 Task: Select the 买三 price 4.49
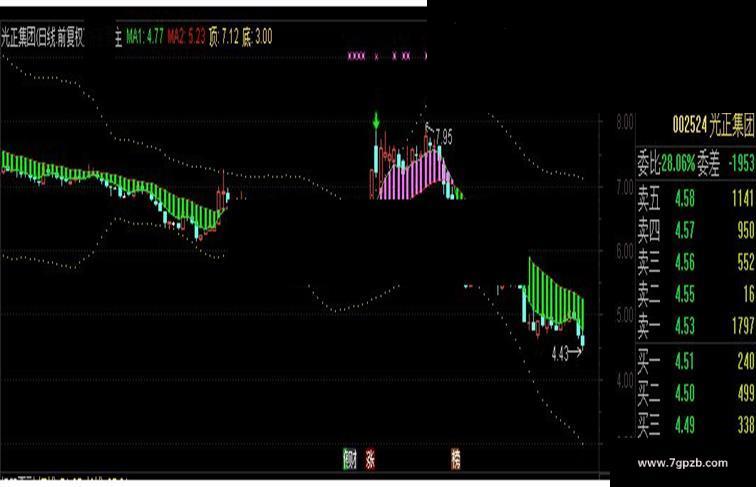tap(685, 425)
